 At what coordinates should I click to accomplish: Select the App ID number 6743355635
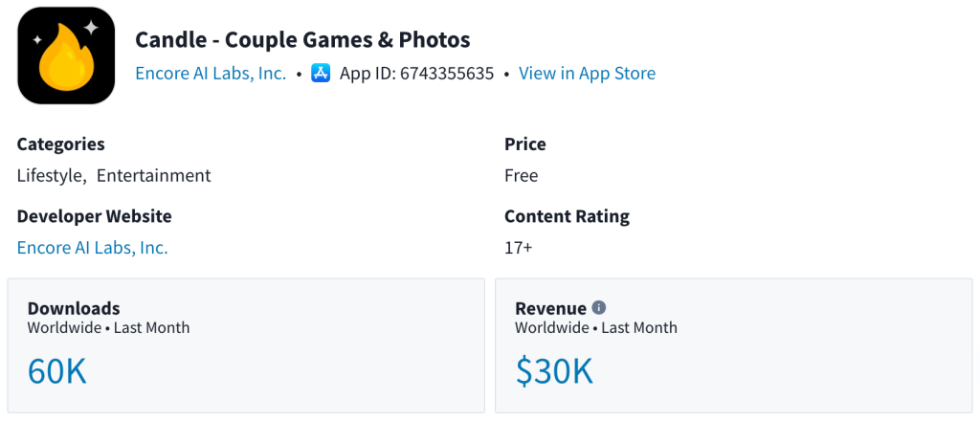tap(447, 74)
